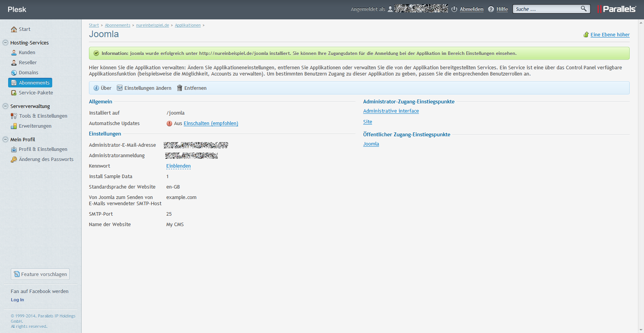The image size is (644, 333).
Task: Open Kunden in the sidebar
Action: (x=27, y=53)
